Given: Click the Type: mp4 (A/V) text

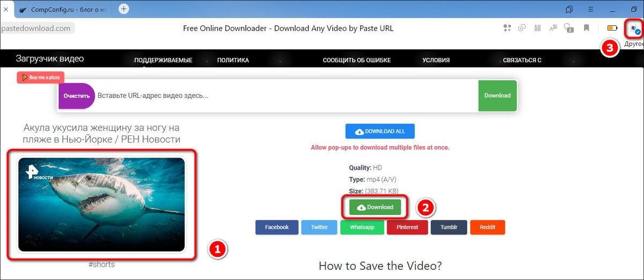Looking at the screenshot, I should point(372,179).
